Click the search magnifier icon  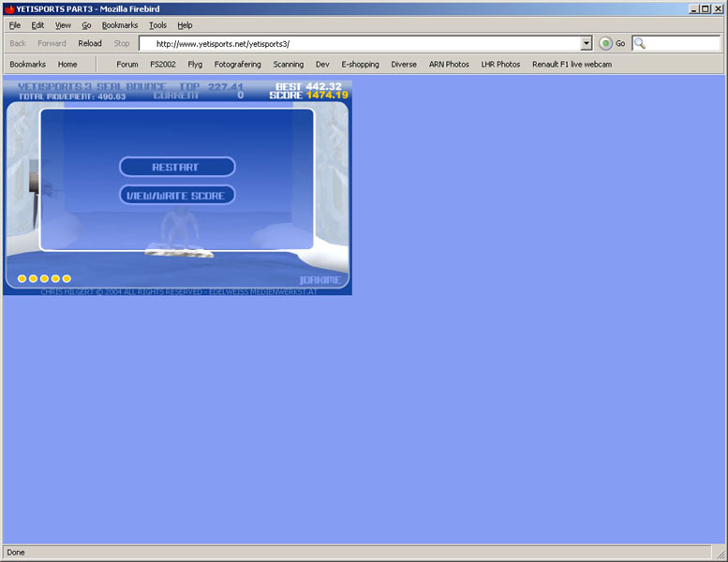[640, 44]
